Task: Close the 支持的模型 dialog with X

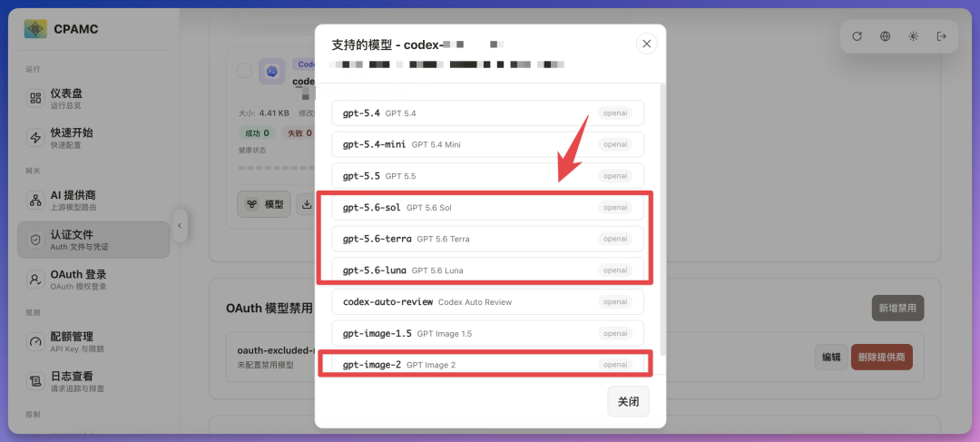Action: 647,44
